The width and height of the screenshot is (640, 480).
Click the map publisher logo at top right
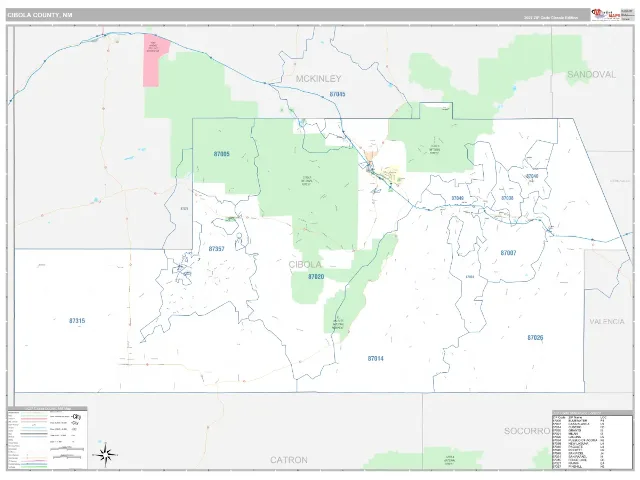coord(606,15)
